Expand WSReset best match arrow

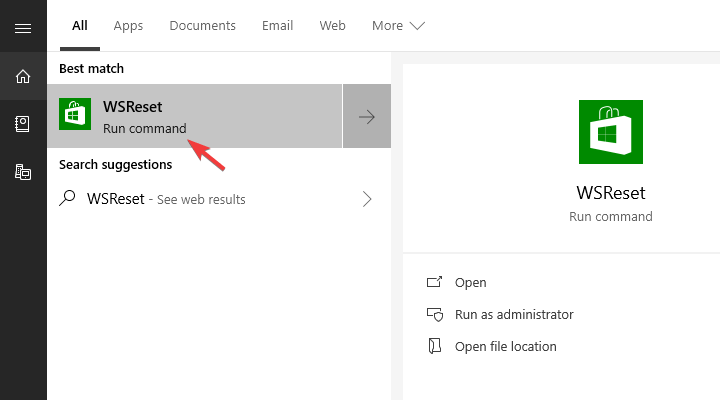[367, 116]
